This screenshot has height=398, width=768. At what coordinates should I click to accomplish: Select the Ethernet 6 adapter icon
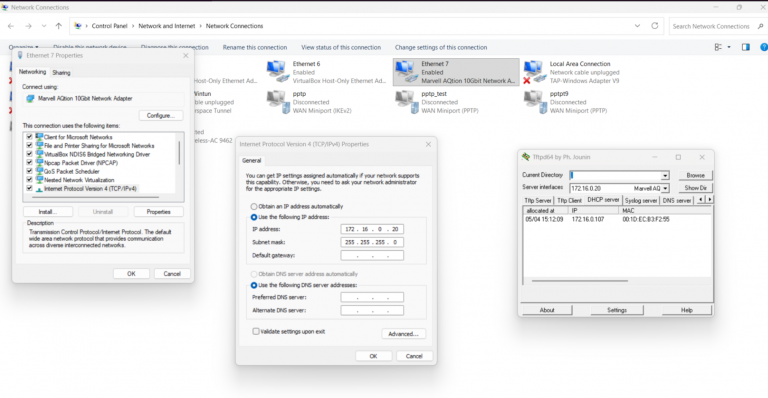277,71
